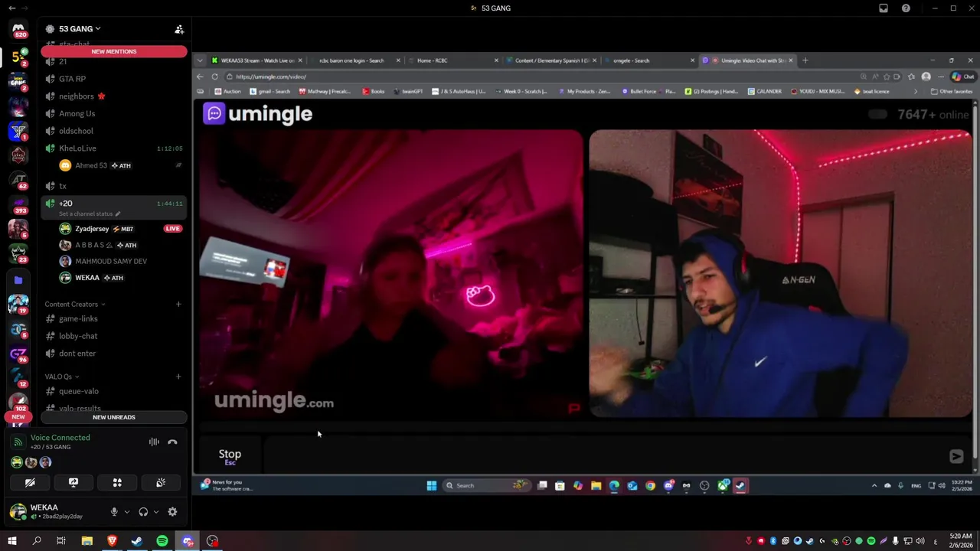980x551 pixels.
Task: Expand microphone input options arrow
Action: click(127, 512)
